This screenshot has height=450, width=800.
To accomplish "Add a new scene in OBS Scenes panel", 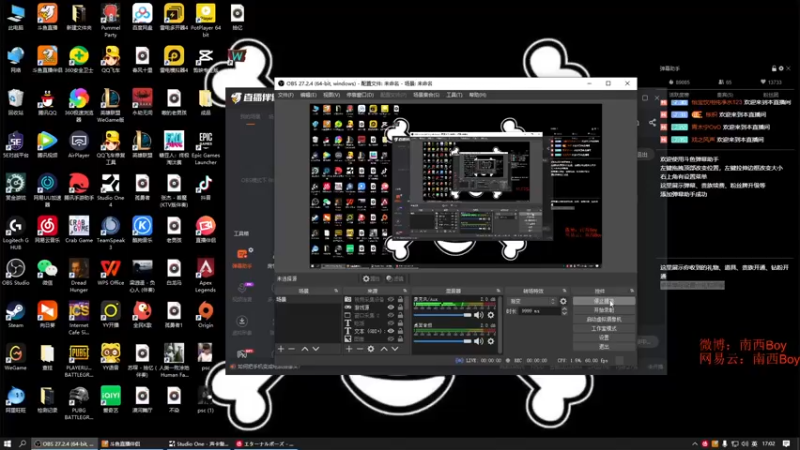I will [281, 349].
